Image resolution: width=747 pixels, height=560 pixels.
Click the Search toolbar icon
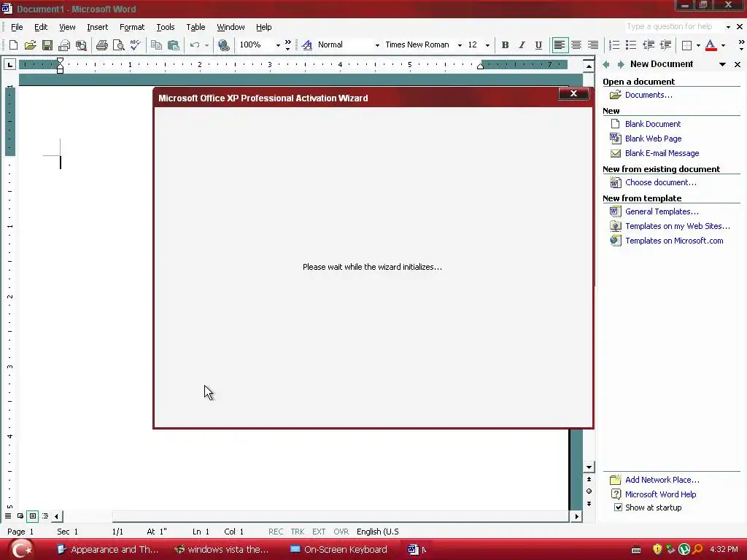tap(81, 44)
